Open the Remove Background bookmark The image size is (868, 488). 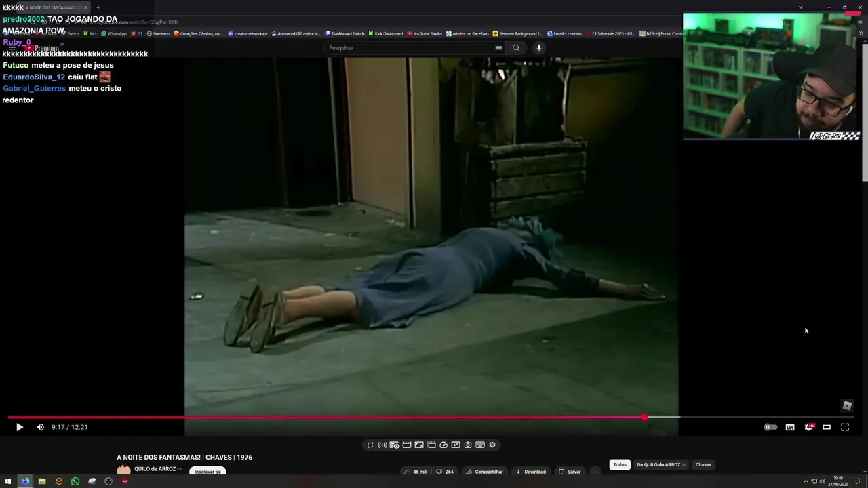(518, 33)
